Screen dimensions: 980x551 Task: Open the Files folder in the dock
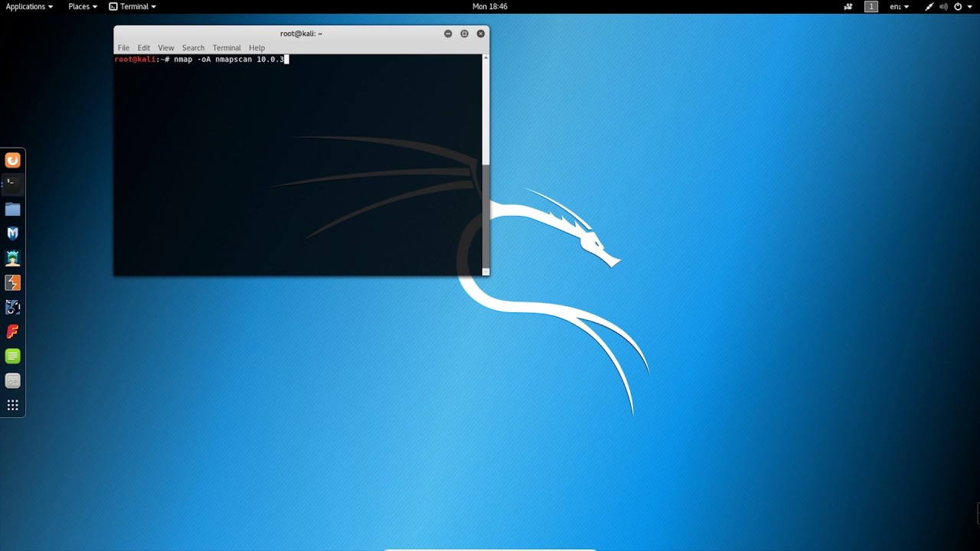pyautogui.click(x=12, y=209)
